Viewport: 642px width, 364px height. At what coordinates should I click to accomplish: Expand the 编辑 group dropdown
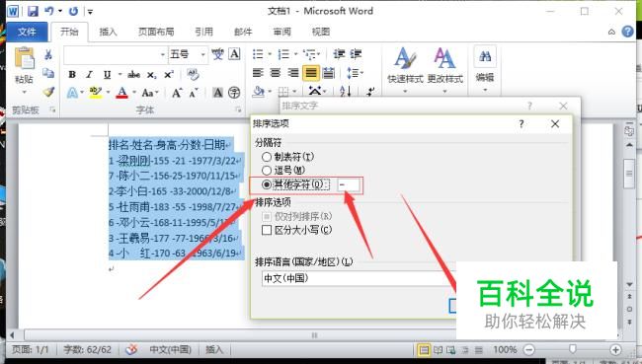pyautogui.click(x=485, y=90)
